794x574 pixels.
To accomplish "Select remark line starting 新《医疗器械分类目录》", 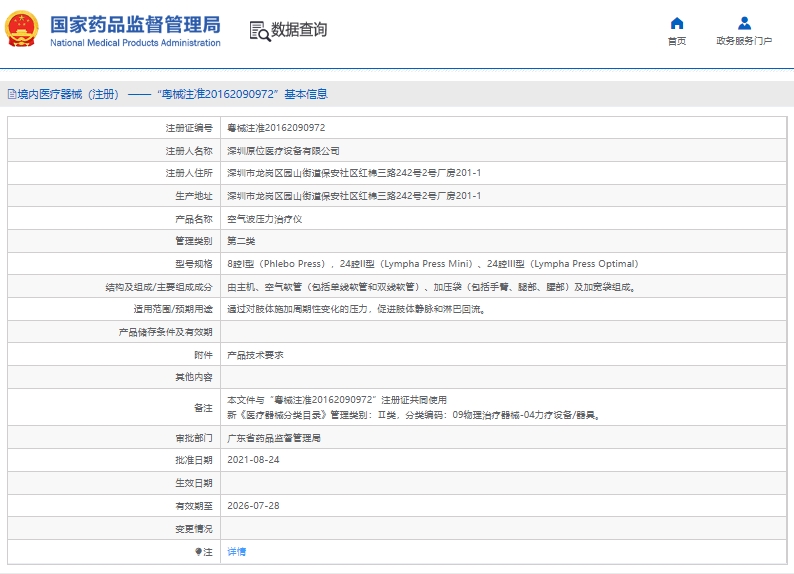I will [x=414, y=415].
